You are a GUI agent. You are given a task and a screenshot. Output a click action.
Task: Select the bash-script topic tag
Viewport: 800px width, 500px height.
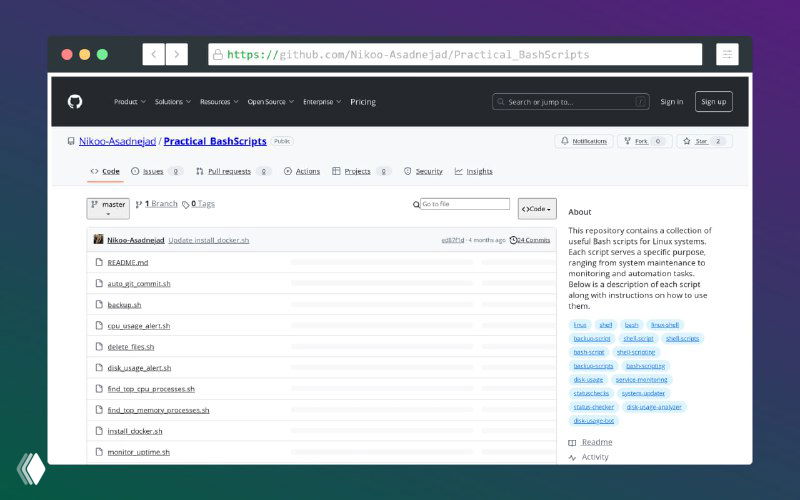[589, 352]
